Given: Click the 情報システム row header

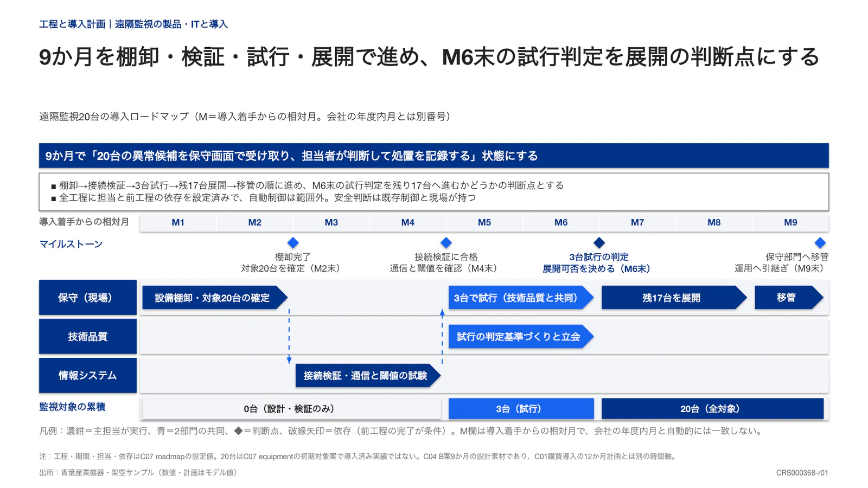Looking at the screenshot, I should [88, 375].
